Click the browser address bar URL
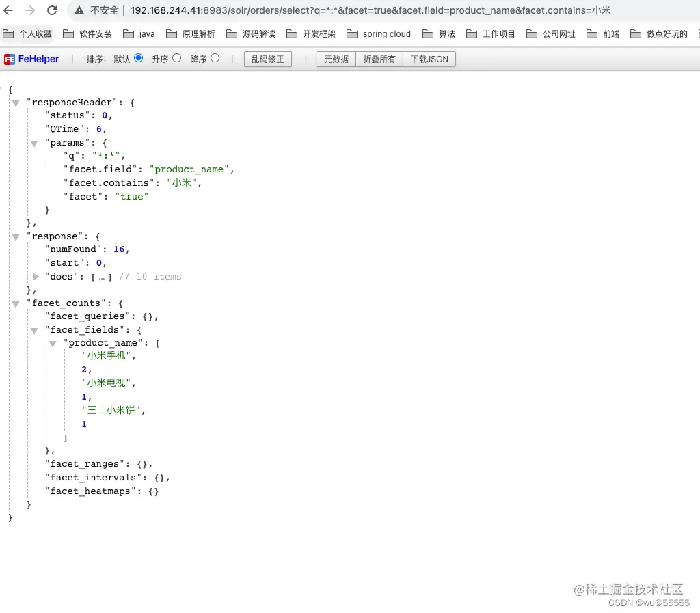The image size is (700, 613). click(371, 10)
